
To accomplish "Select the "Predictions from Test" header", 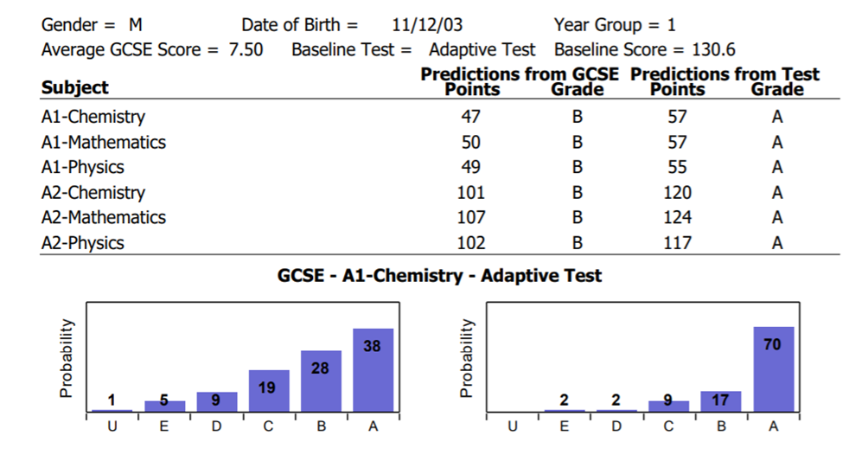I will coord(724,74).
